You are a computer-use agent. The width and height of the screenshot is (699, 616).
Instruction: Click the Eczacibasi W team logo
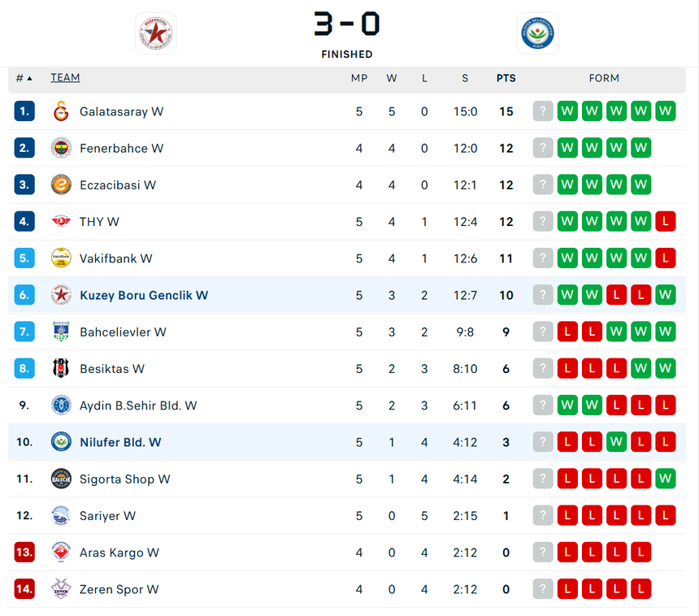coord(61,184)
